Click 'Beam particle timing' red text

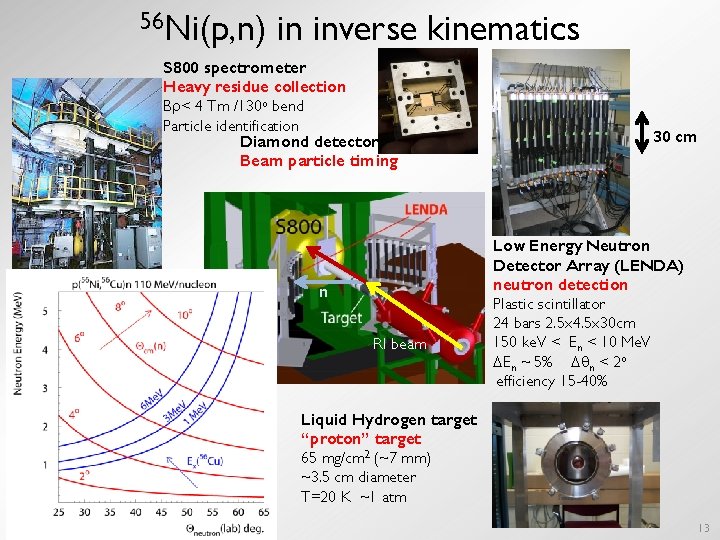coord(319,161)
